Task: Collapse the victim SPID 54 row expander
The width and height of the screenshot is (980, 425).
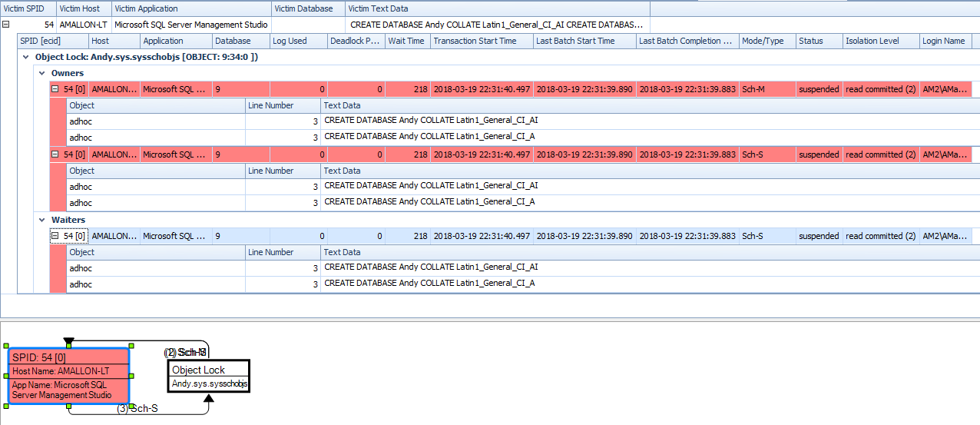Action: (x=6, y=25)
